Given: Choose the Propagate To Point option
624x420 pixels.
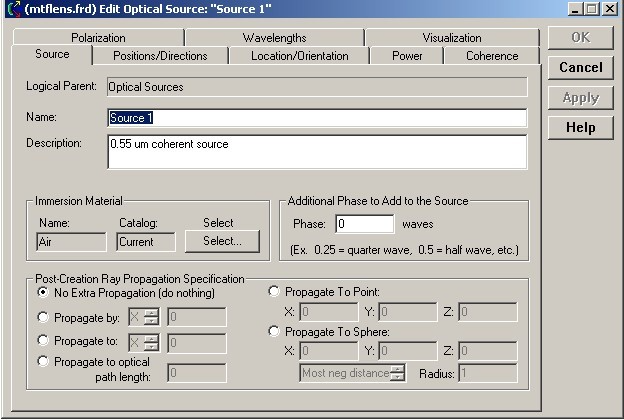Looking at the screenshot, I should click(x=274, y=292).
